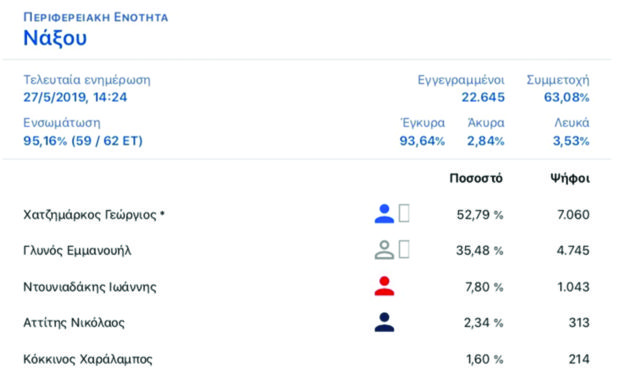The height and width of the screenshot is (377, 620).
Task: Click the Ψήφοι column header
Action: point(570,178)
